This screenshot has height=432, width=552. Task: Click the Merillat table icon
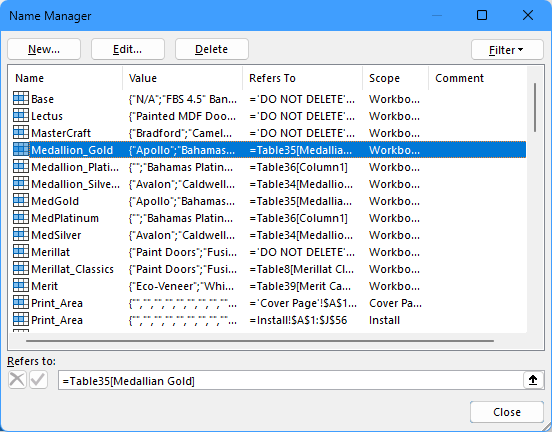point(21,251)
